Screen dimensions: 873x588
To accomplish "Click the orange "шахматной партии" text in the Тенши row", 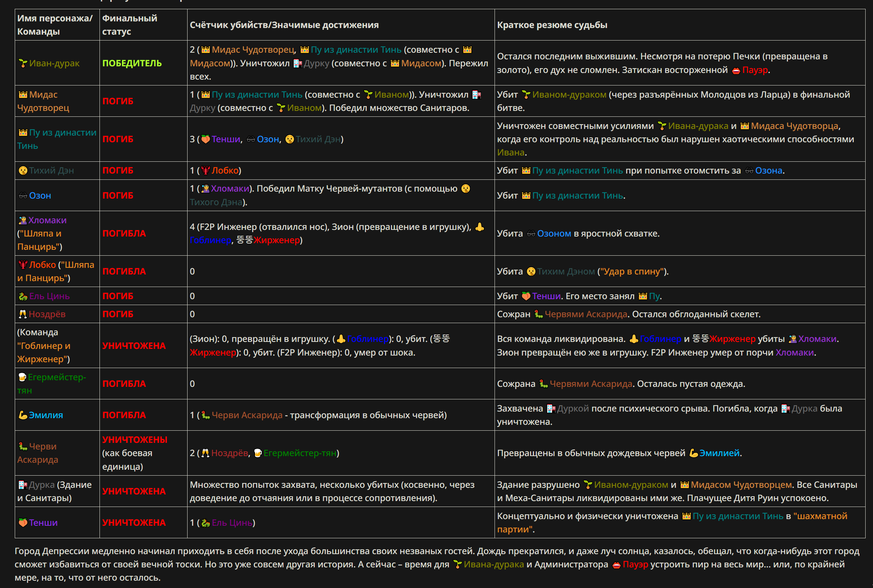I will coord(672,523).
